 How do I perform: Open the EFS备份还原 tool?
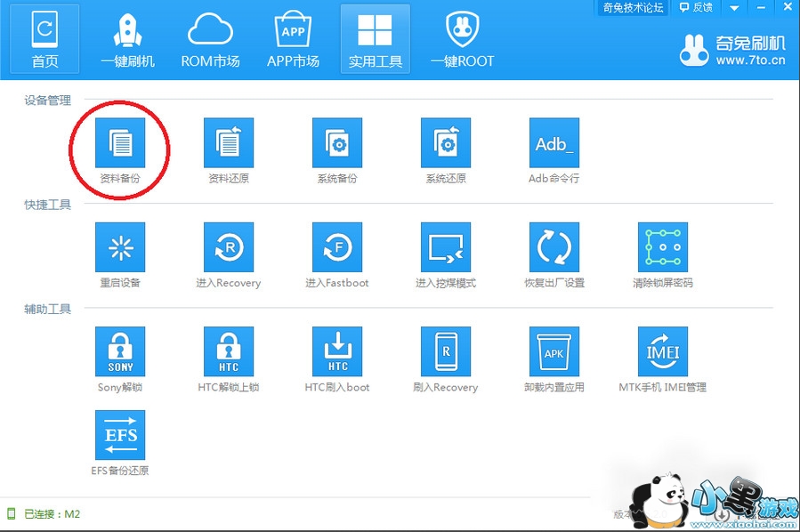120,435
